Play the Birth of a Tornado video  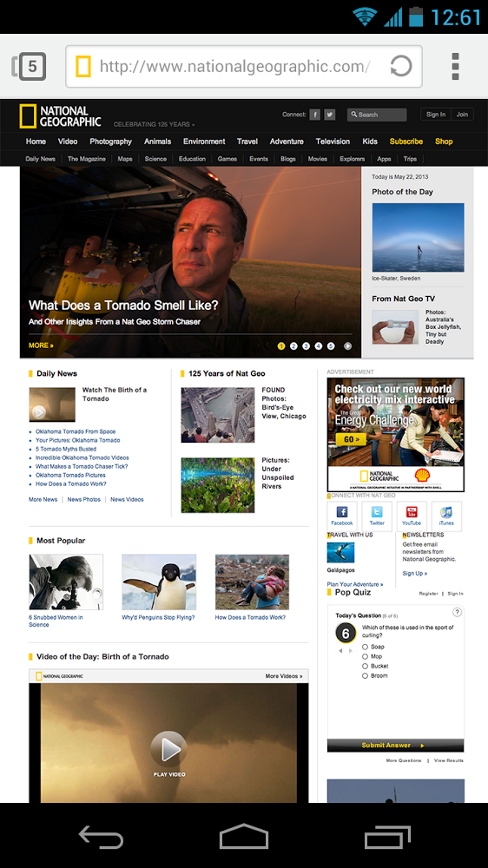[169, 750]
